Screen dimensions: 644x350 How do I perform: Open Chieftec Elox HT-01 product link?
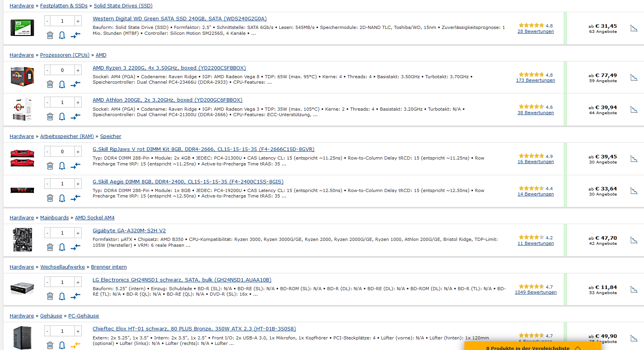coord(194,328)
